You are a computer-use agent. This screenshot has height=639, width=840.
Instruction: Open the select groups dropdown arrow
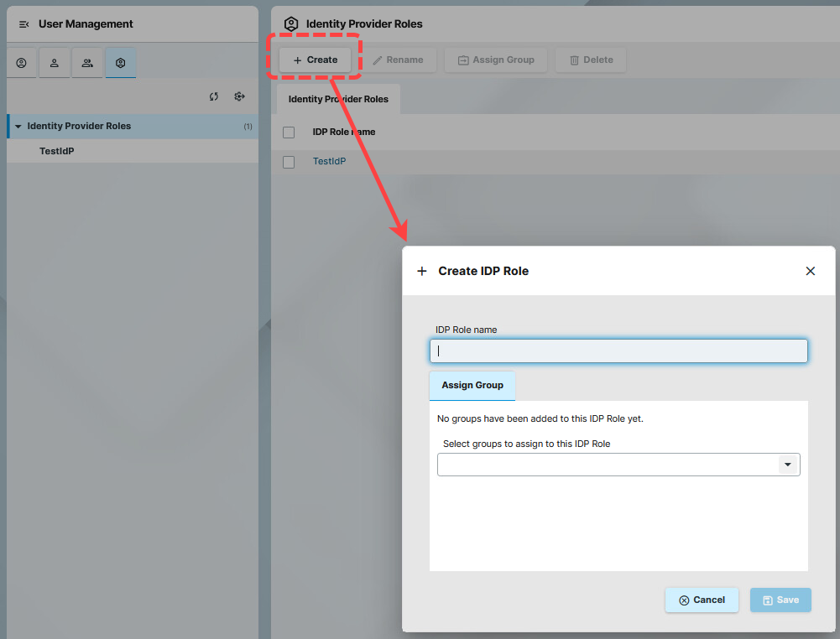[x=787, y=465]
